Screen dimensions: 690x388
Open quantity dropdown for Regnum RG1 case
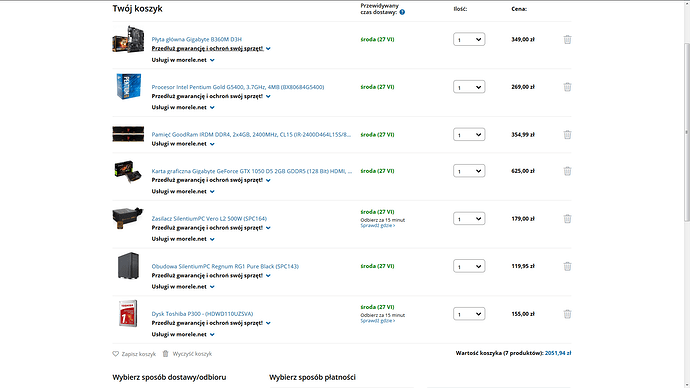pyautogui.click(x=469, y=266)
